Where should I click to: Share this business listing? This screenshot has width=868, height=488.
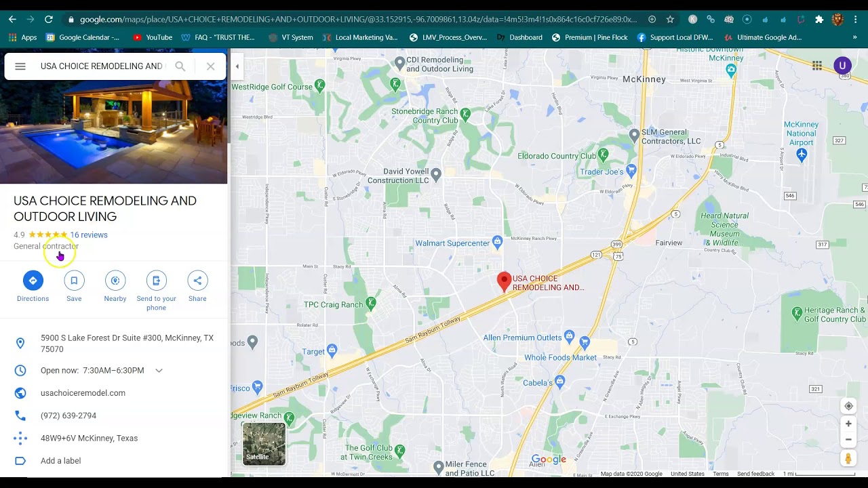click(x=197, y=287)
